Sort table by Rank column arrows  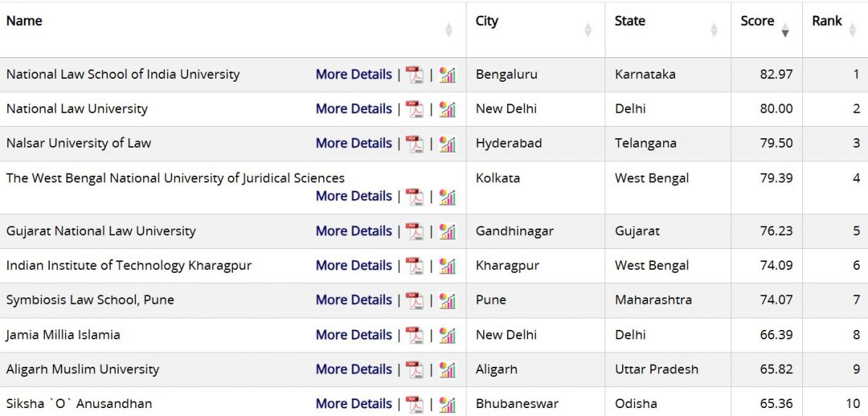(x=851, y=30)
